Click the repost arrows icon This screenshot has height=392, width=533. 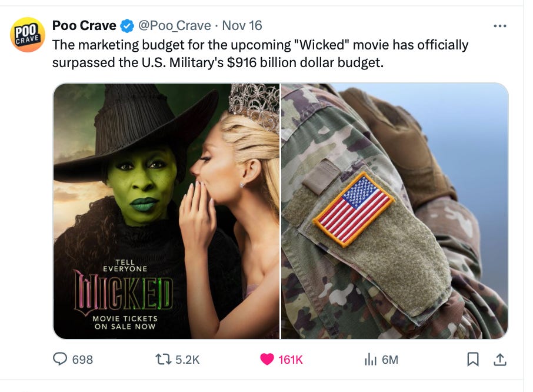tap(163, 360)
